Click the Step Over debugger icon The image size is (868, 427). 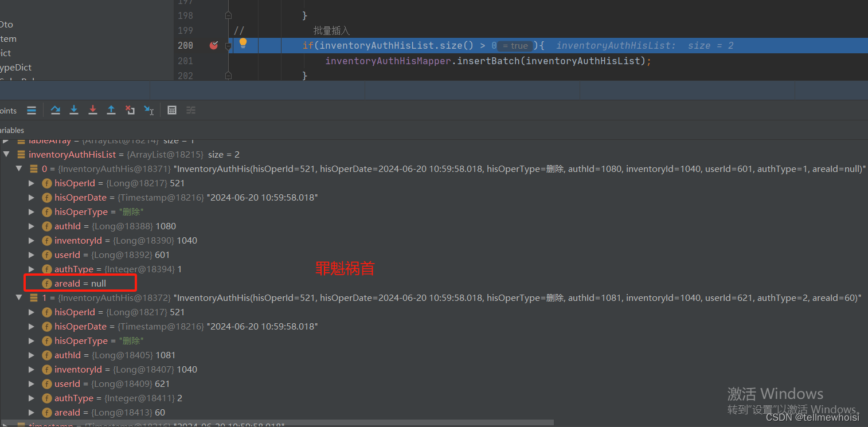point(56,109)
